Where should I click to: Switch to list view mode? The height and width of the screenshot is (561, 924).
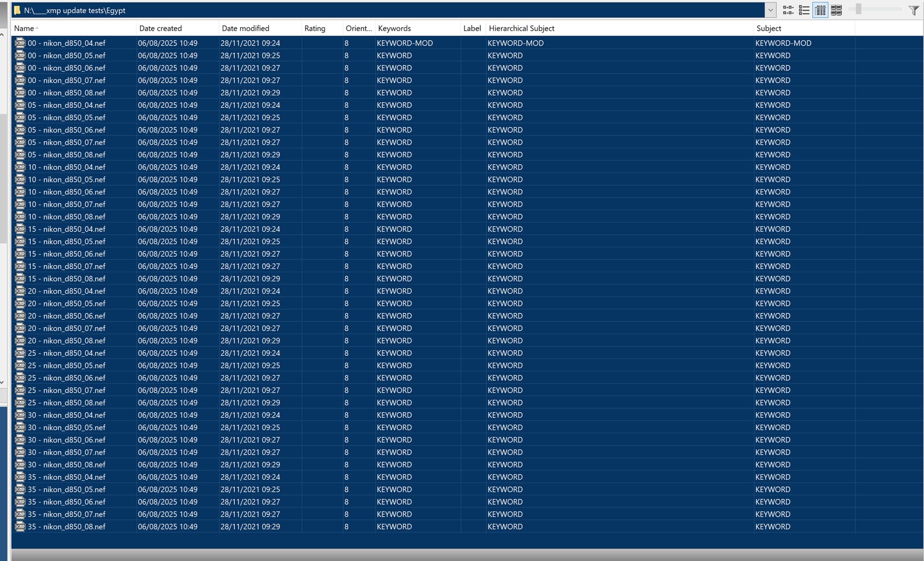point(804,10)
